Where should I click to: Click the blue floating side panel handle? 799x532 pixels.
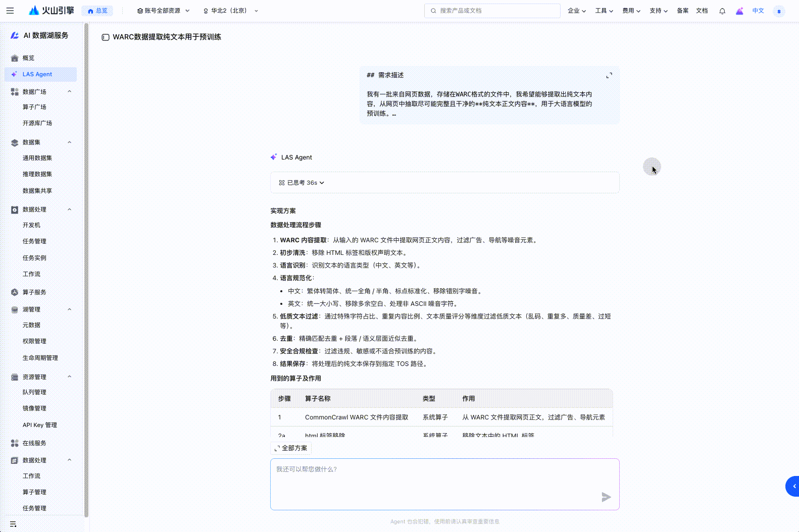click(x=792, y=486)
